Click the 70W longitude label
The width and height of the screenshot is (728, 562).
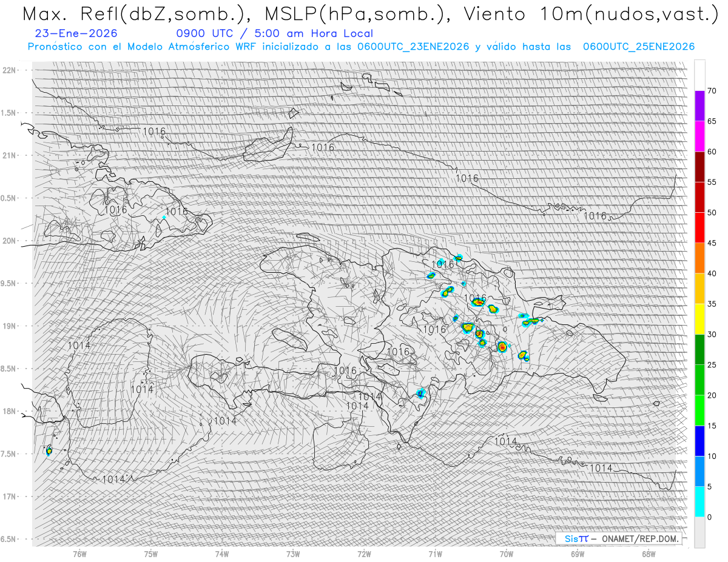507,554
